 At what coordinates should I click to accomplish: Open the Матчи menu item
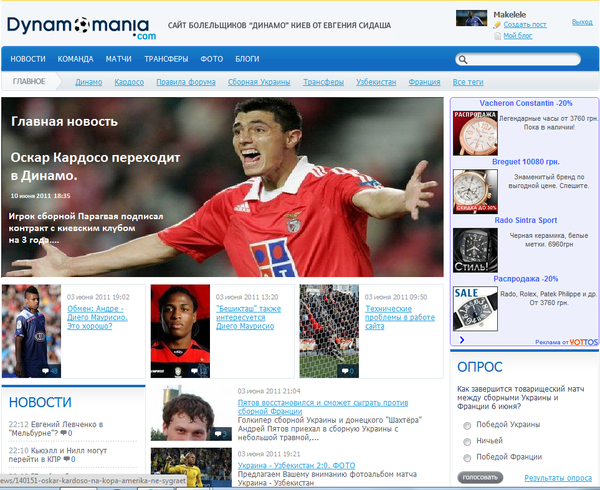coord(118,60)
